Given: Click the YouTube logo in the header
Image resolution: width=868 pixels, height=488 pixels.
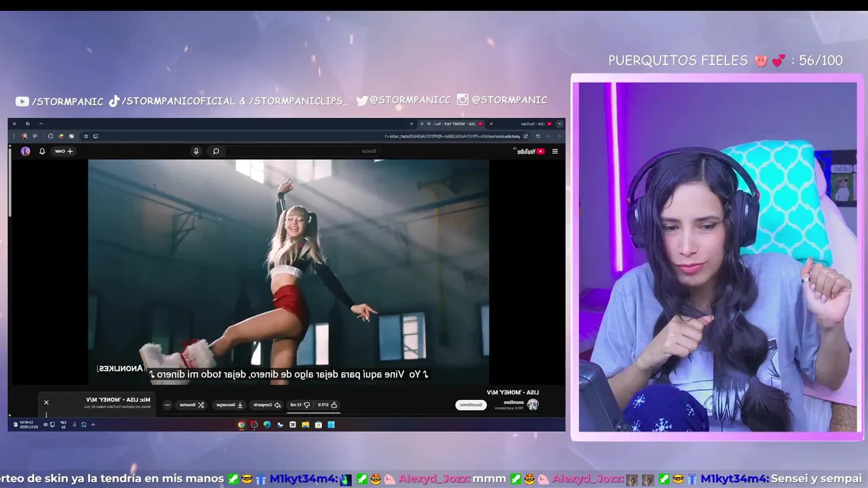Looking at the screenshot, I should click(531, 151).
